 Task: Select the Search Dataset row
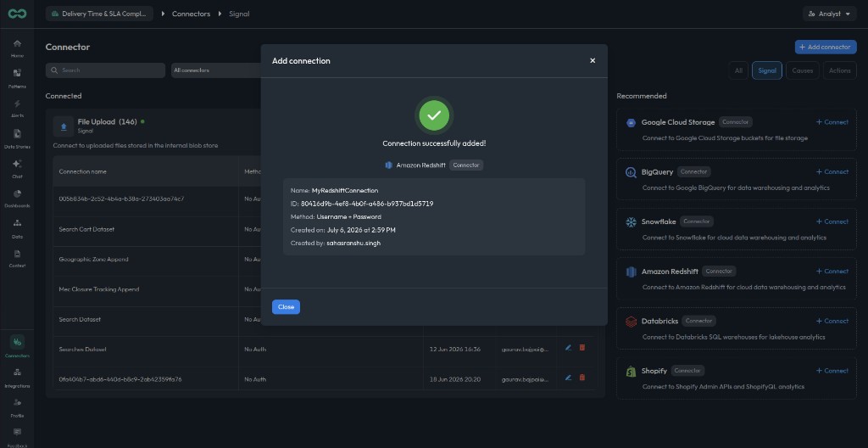[80, 319]
